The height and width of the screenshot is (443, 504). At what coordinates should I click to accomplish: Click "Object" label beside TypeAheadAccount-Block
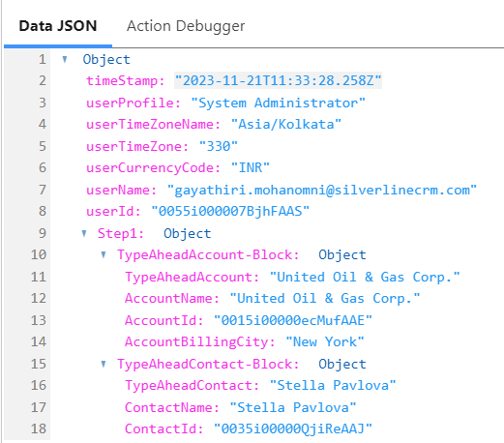pyautogui.click(x=342, y=254)
